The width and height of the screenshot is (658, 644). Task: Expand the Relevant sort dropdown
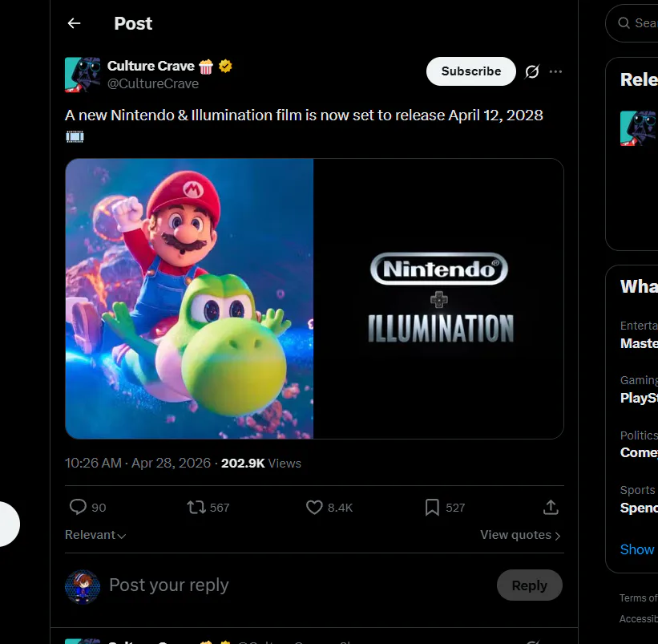coord(95,535)
